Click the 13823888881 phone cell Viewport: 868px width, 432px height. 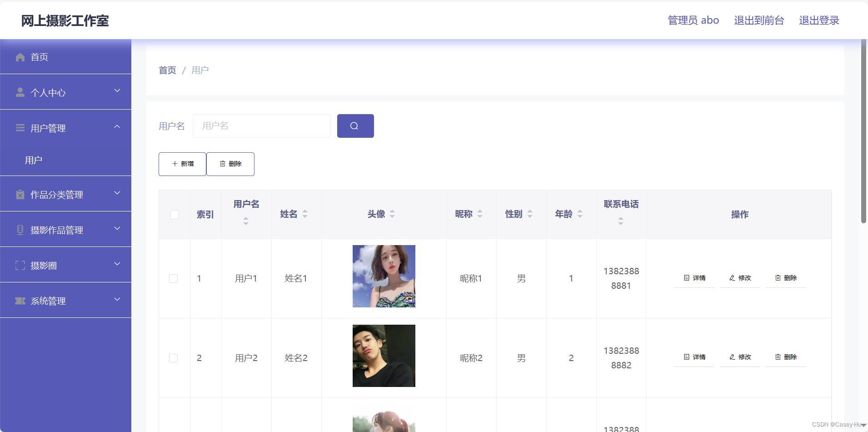tap(621, 278)
